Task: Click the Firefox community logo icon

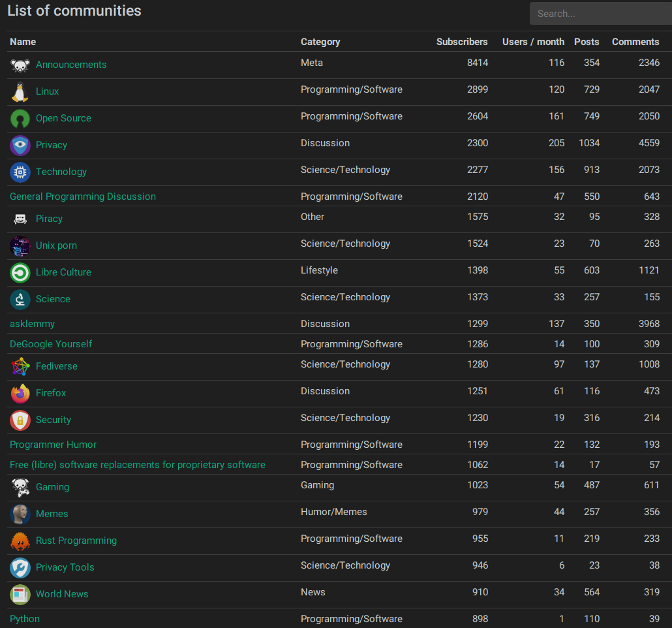Action: point(20,394)
